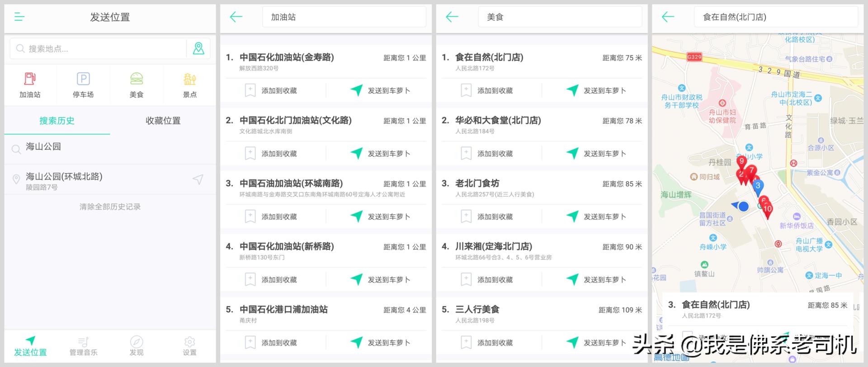This screenshot has width=868, height=367.
Task: Send 中国石化加油站(新桥路) to 车萝卜
Action: tap(380, 280)
